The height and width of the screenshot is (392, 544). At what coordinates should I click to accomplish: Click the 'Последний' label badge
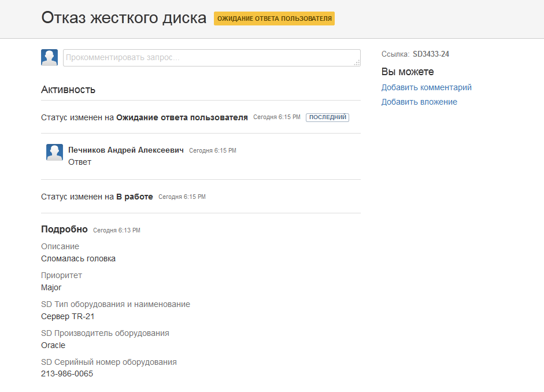[328, 117]
